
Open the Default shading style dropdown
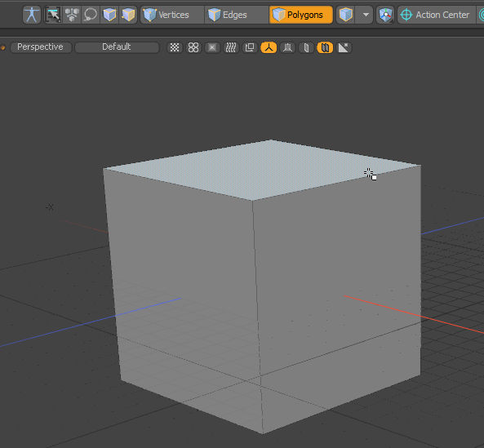pos(117,47)
